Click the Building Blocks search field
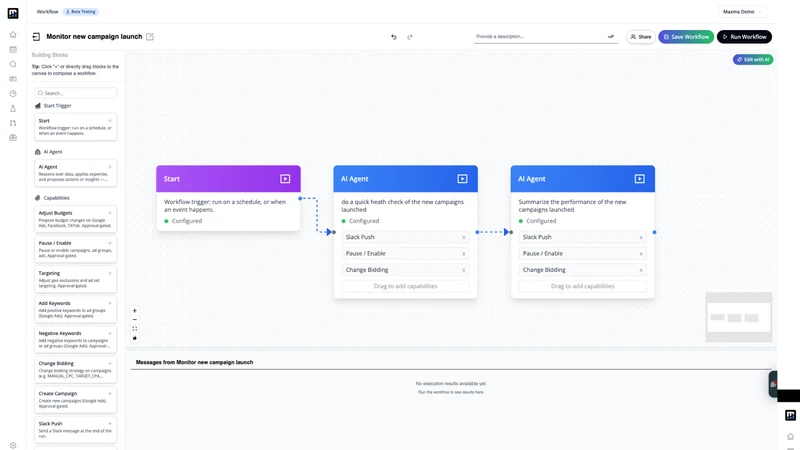This screenshot has width=800, height=450. (x=76, y=93)
